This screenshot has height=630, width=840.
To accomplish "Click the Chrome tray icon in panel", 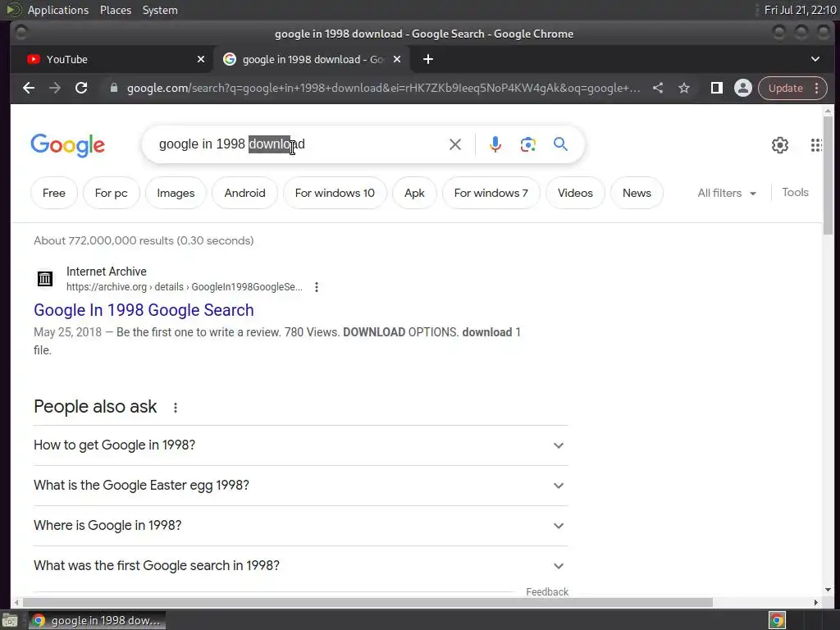I will pos(777,620).
